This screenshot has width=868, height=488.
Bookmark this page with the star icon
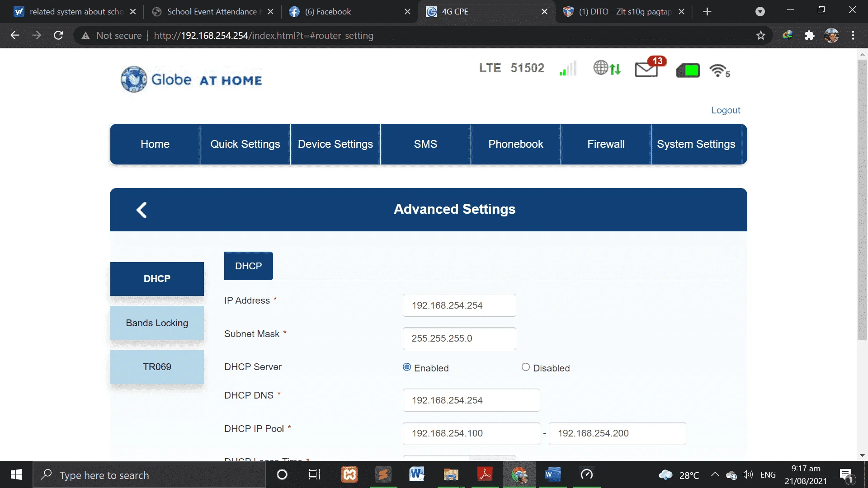tap(761, 35)
